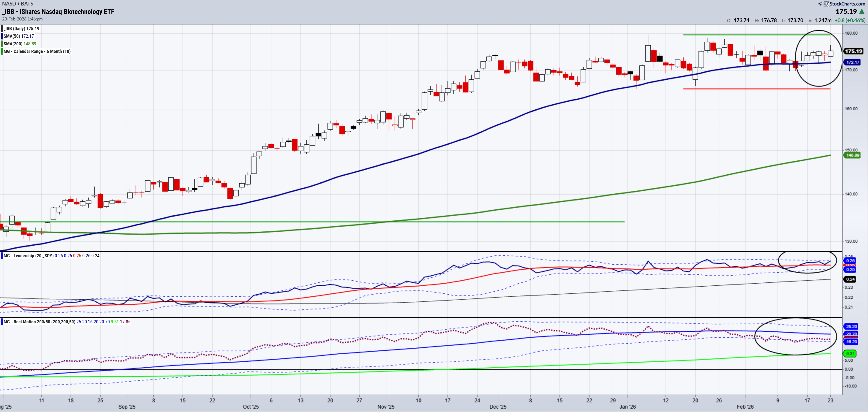Click the change value "+0.8 (+0.46%)"
Image resolution: width=868 pixels, height=412 pixels.
[x=850, y=20]
